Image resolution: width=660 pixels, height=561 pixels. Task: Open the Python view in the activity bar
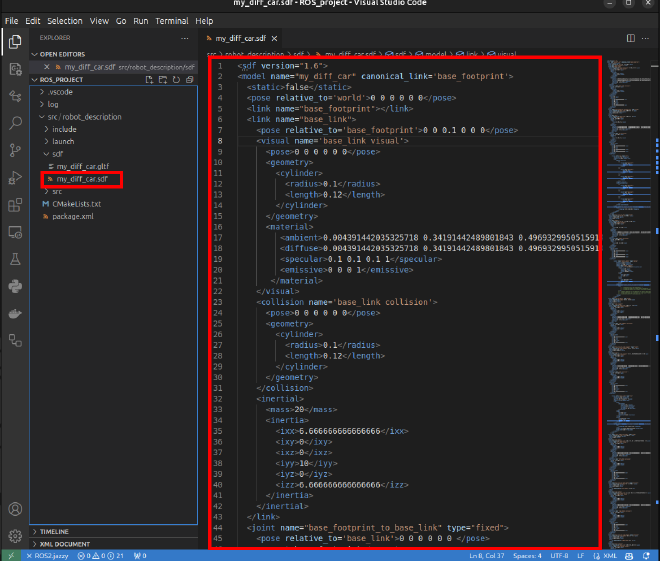(15, 287)
